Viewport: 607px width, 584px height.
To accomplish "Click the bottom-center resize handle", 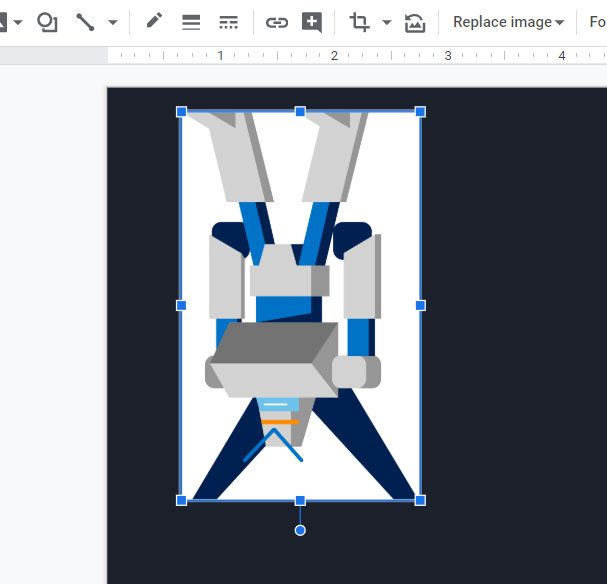I will 300,500.
